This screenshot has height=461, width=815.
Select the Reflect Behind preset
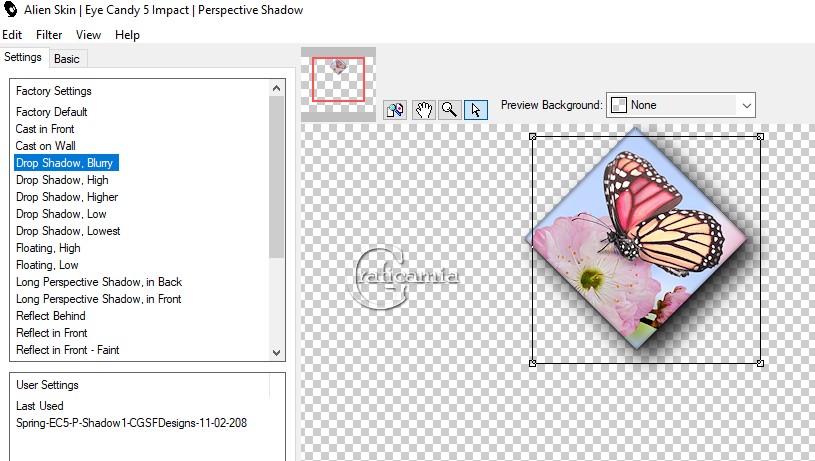pos(50,316)
